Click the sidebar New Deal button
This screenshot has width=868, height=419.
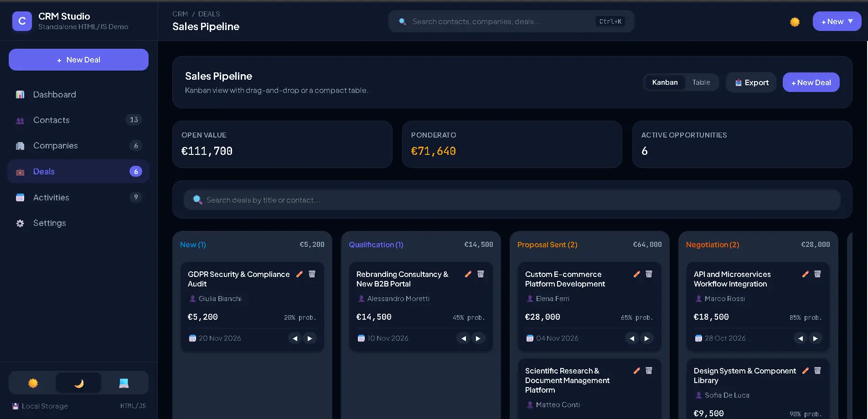[x=78, y=60]
